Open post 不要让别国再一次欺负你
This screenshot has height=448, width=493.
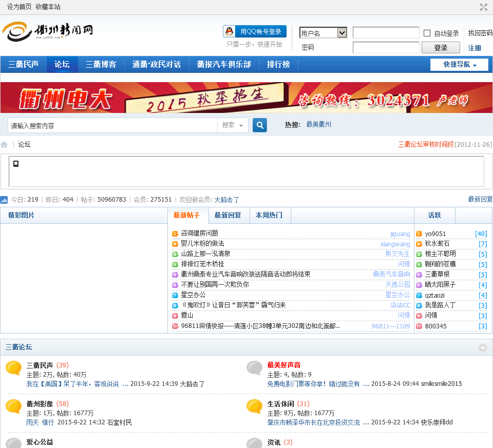215,285
